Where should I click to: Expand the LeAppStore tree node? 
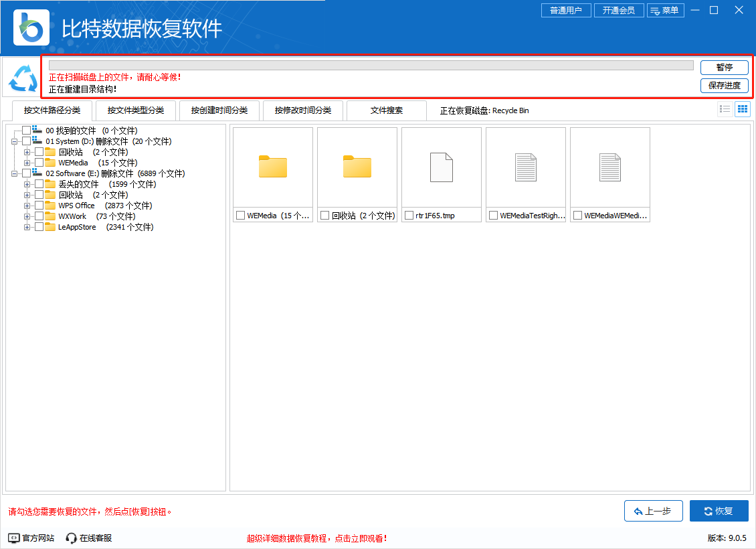27,227
